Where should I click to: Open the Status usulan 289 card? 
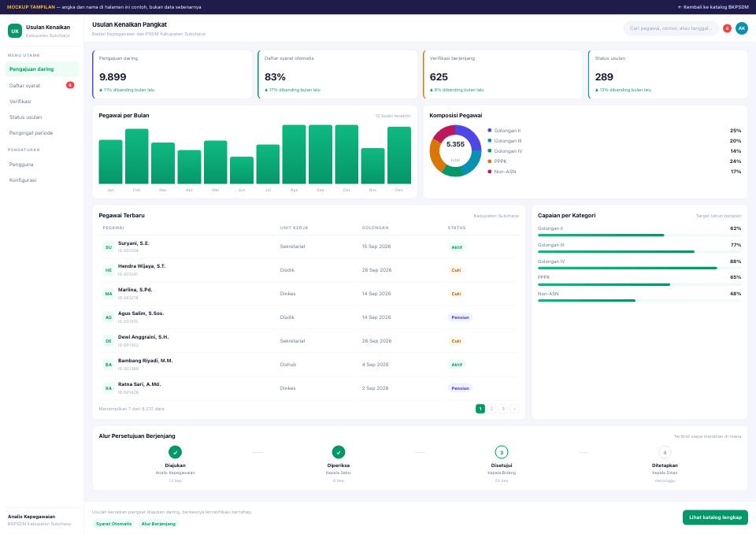pos(668,74)
